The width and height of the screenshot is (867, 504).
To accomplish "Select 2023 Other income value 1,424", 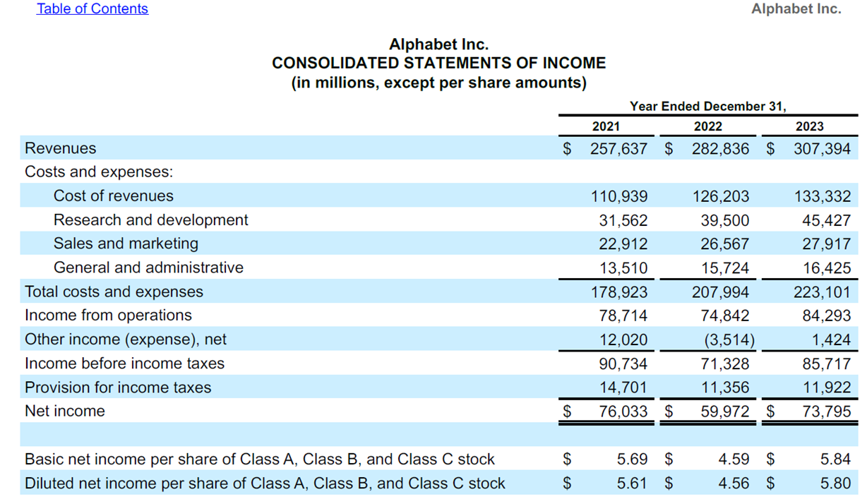I will [832, 340].
